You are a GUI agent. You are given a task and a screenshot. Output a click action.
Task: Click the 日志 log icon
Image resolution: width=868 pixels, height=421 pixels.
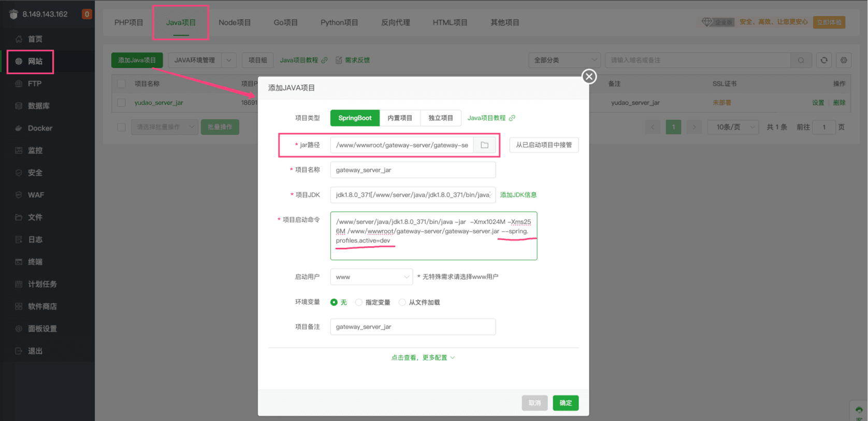click(x=19, y=240)
